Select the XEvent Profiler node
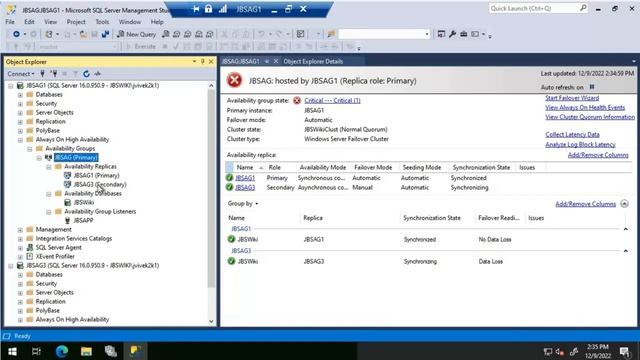Image resolution: width=640 pixels, height=360 pixels. click(x=55, y=256)
